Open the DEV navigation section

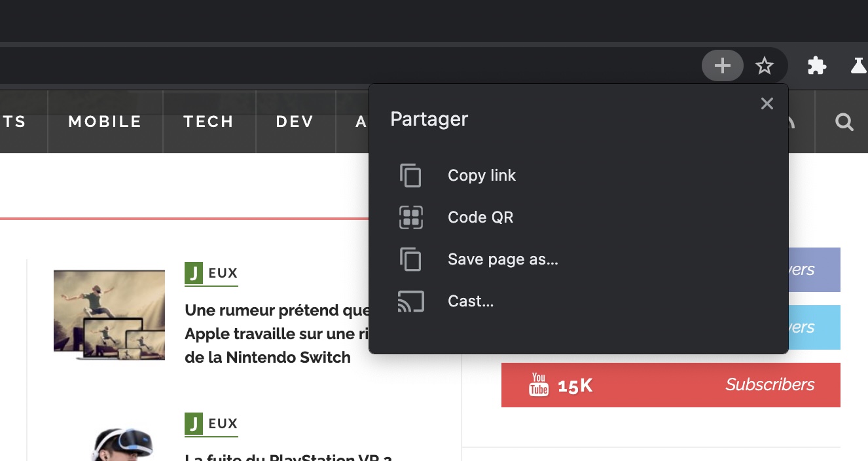(295, 122)
